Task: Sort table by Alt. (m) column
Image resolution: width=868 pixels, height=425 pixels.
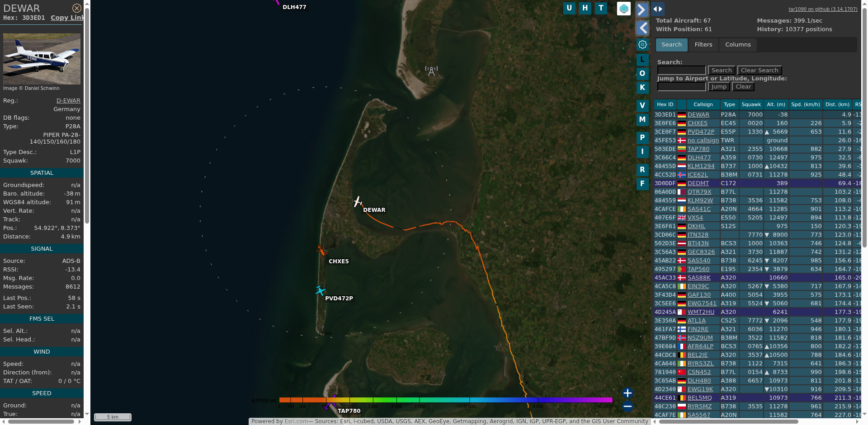Action: pos(776,105)
